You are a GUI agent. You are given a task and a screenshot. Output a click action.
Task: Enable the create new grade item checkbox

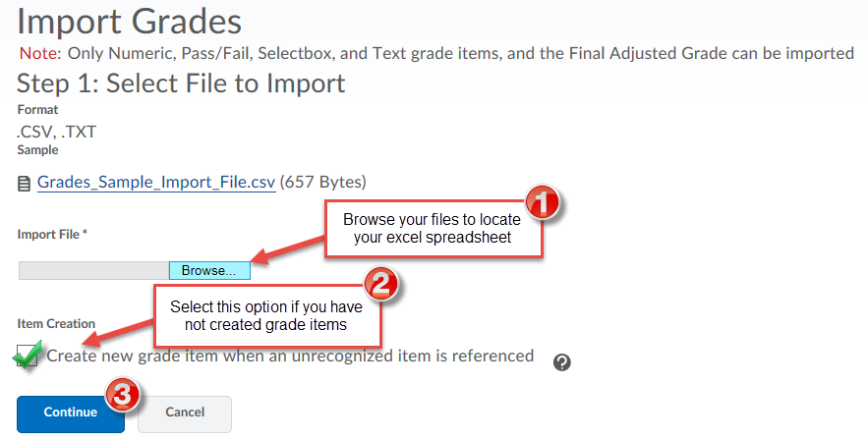point(28,355)
